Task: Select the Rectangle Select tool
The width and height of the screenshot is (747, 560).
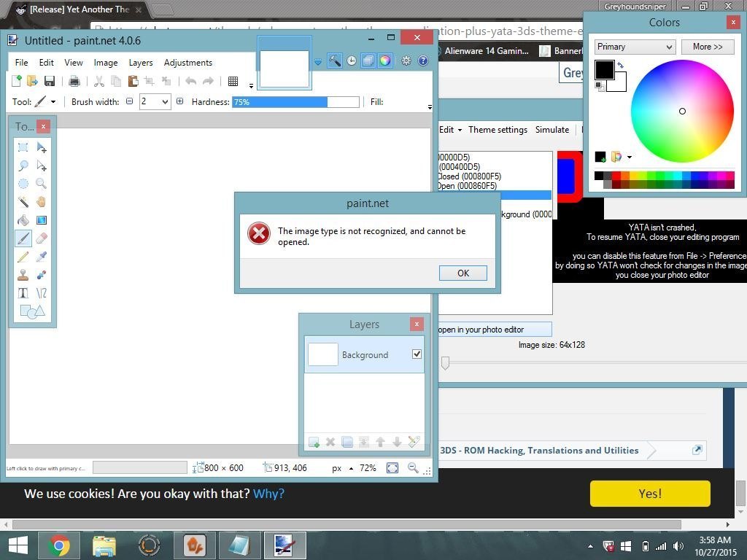Action: (x=23, y=147)
